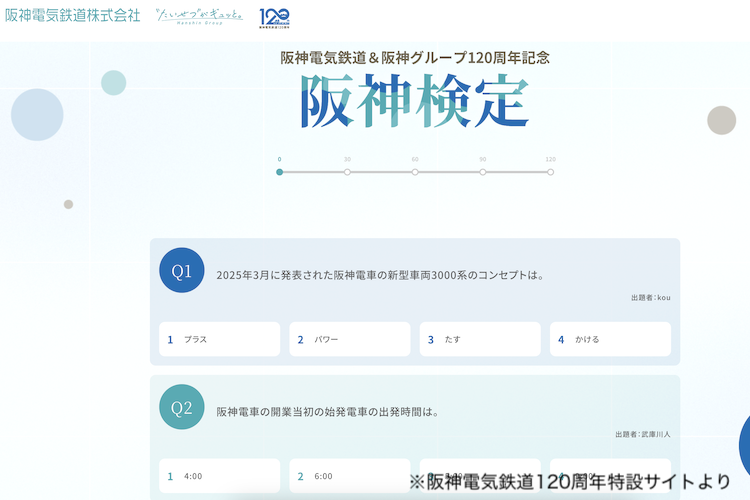Click the Q2 question text about 始発電車

point(328,411)
